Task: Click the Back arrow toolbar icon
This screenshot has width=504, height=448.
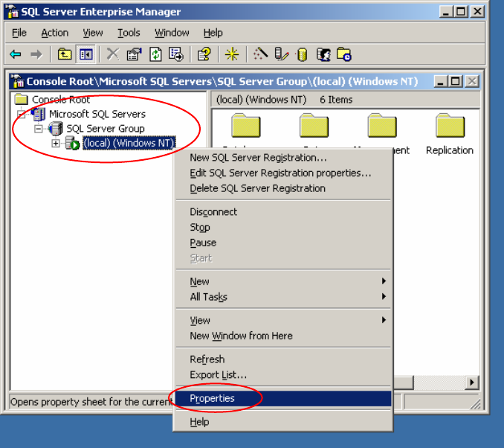Action: [16, 54]
